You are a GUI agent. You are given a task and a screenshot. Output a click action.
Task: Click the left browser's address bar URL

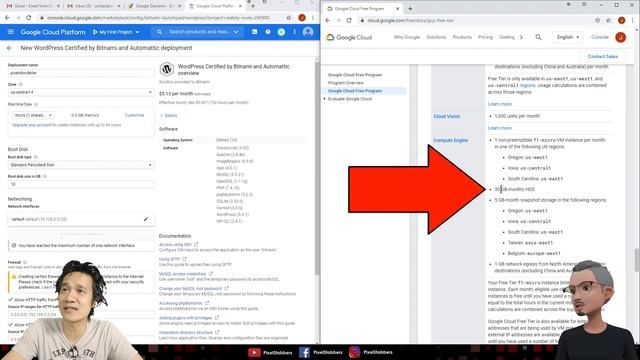[158, 18]
